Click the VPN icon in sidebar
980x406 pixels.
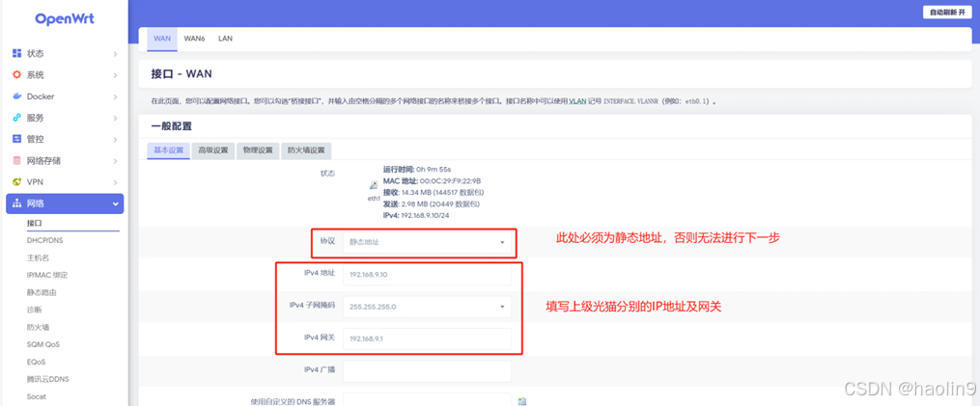pos(17,181)
